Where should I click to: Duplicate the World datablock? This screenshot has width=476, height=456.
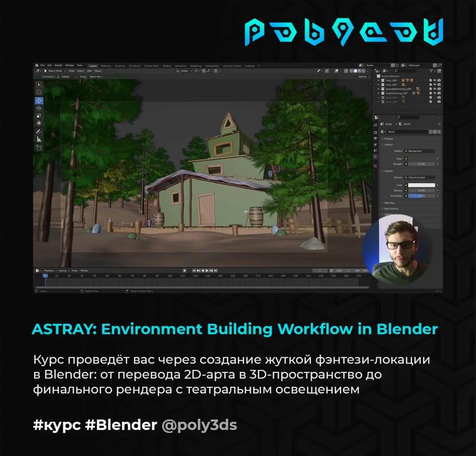(x=435, y=132)
